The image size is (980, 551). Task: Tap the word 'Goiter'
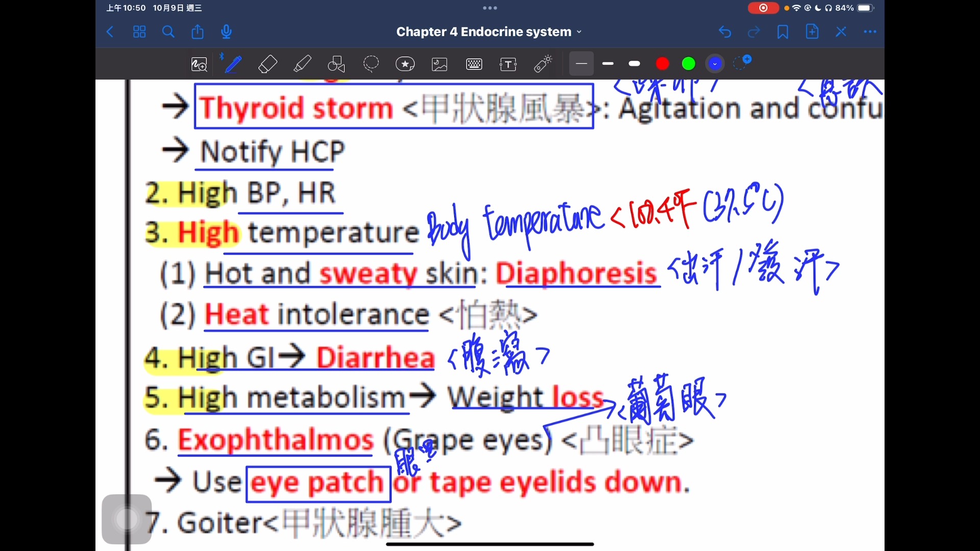(221, 523)
